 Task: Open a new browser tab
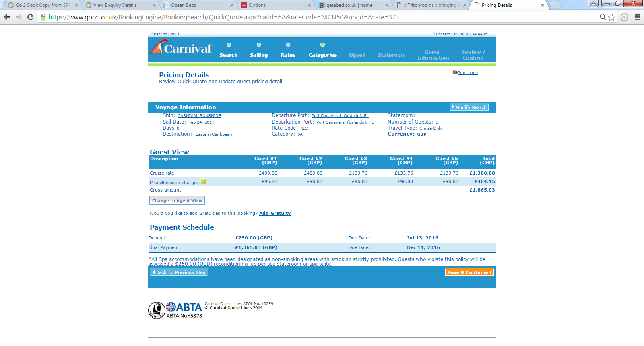(555, 5)
